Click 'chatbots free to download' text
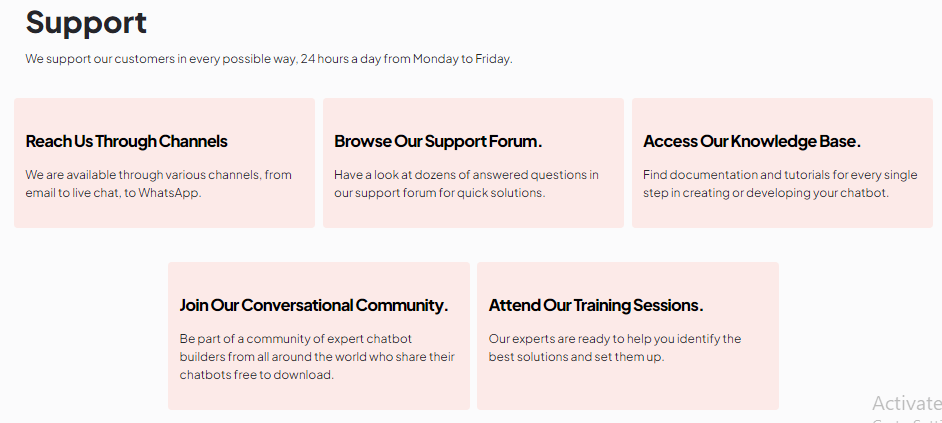Image resolution: width=942 pixels, height=423 pixels. tap(257, 375)
